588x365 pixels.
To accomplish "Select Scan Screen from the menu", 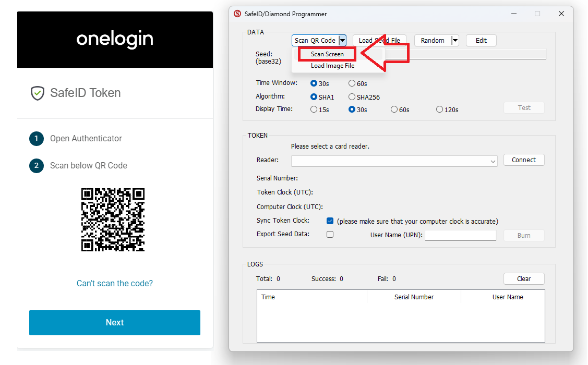I will point(327,54).
